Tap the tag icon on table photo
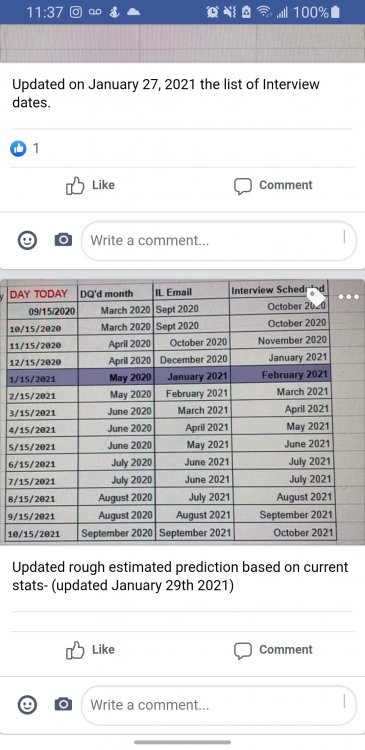365x750 pixels. pyautogui.click(x=316, y=297)
